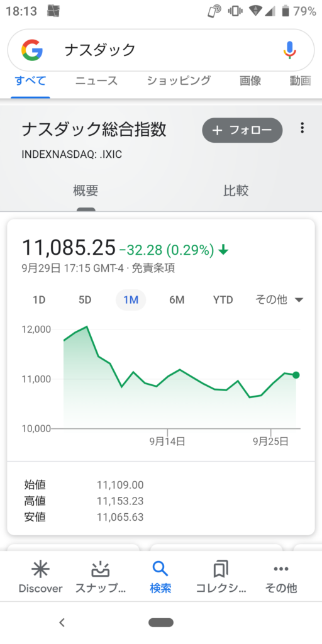Tap the notification thumbnail in status bar
The height and width of the screenshot is (644, 322).
(x=53, y=11)
